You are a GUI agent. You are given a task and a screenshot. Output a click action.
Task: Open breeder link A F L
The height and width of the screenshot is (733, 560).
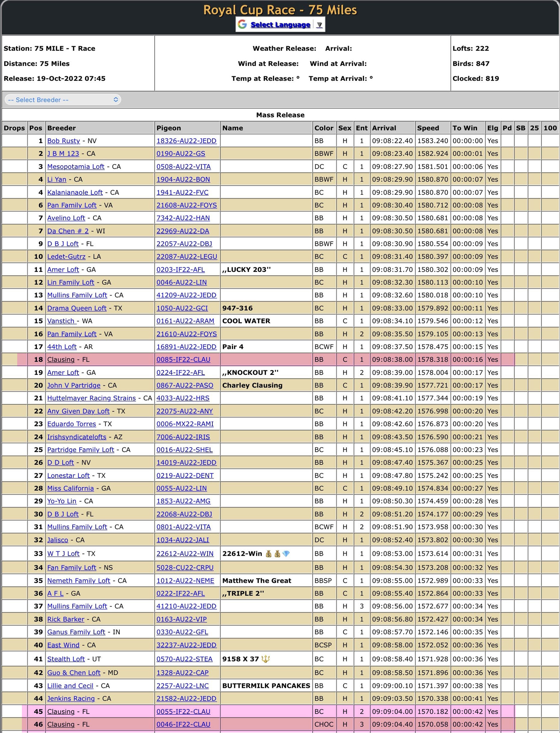coord(55,594)
